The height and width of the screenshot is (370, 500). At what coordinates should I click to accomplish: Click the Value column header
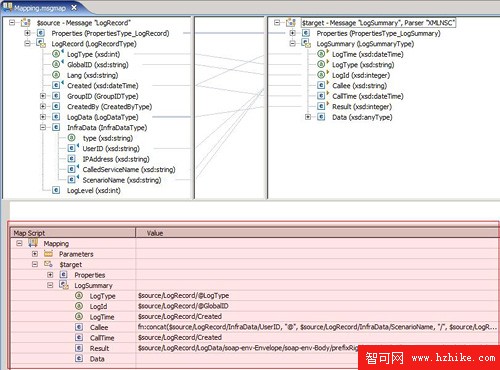tap(318, 233)
